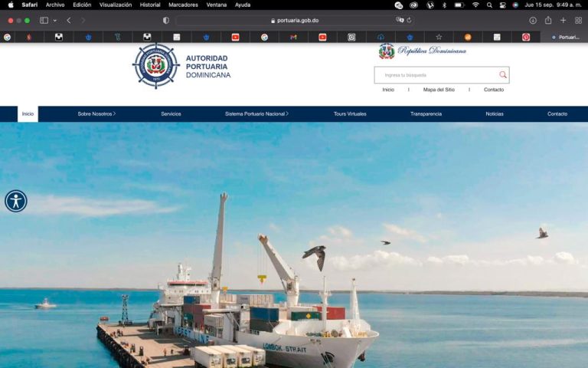
Task: Click the new tab plus icon
Action: [x=563, y=21]
